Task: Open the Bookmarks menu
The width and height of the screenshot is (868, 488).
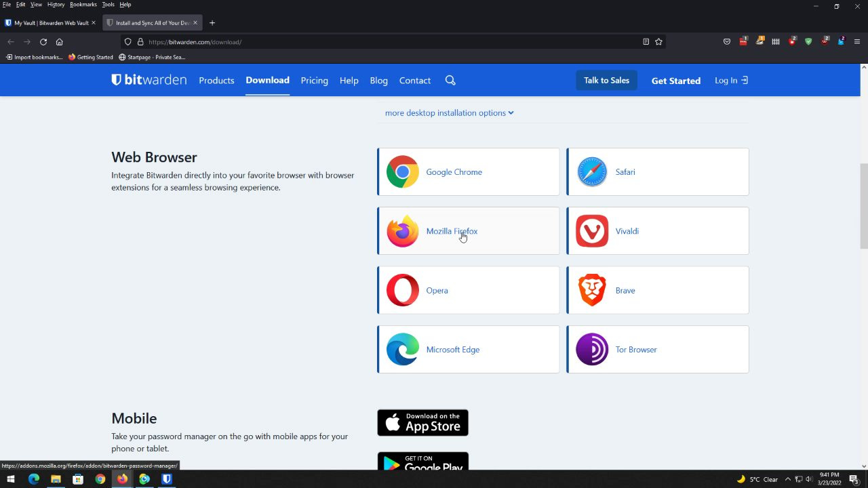Action: 83,5
